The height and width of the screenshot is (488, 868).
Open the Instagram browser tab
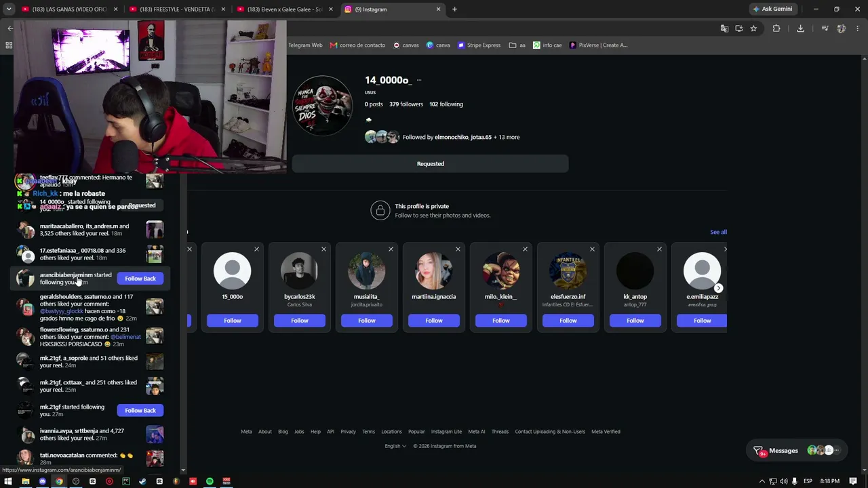pos(393,9)
